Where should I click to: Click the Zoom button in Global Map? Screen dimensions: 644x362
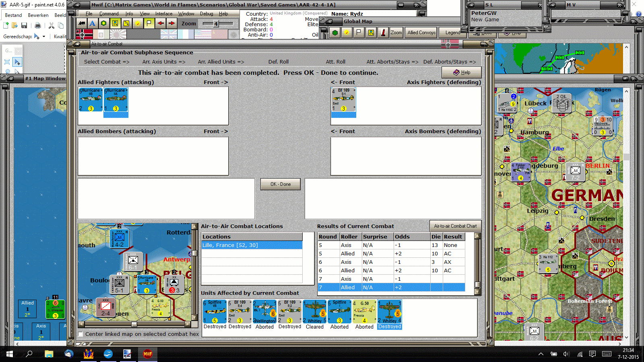point(396,33)
